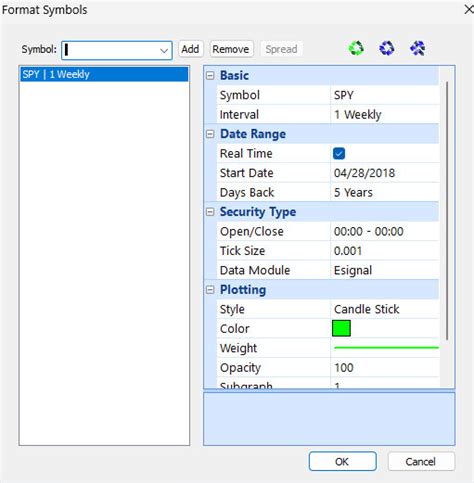The height and width of the screenshot is (483, 474).
Task: Click the Weight property label
Action: coord(238,348)
